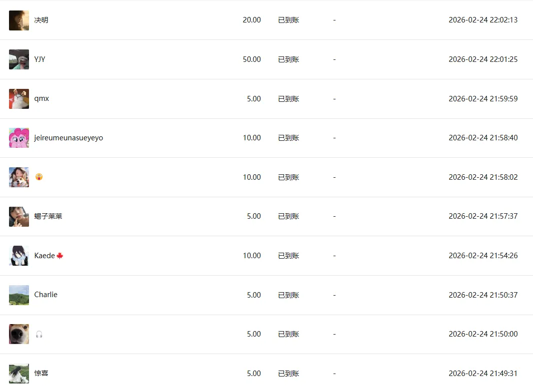Click the headphones emoji username
The image size is (533, 392).
coord(39,334)
